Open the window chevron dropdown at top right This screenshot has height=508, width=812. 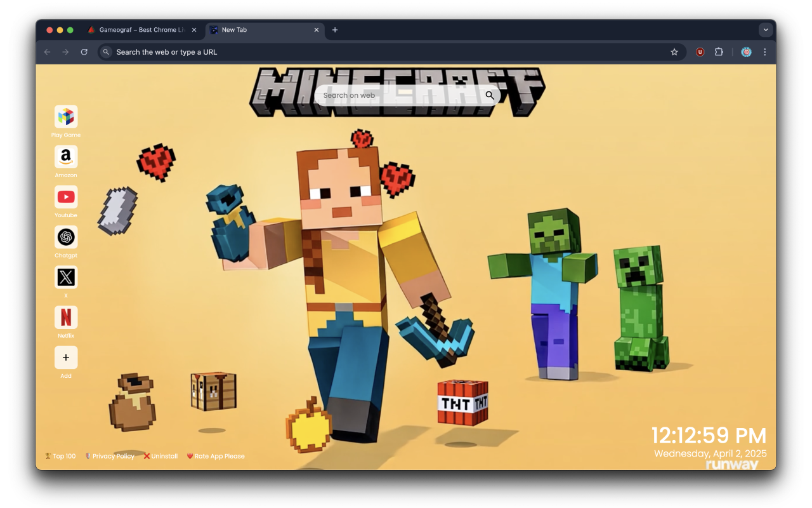(x=766, y=29)
